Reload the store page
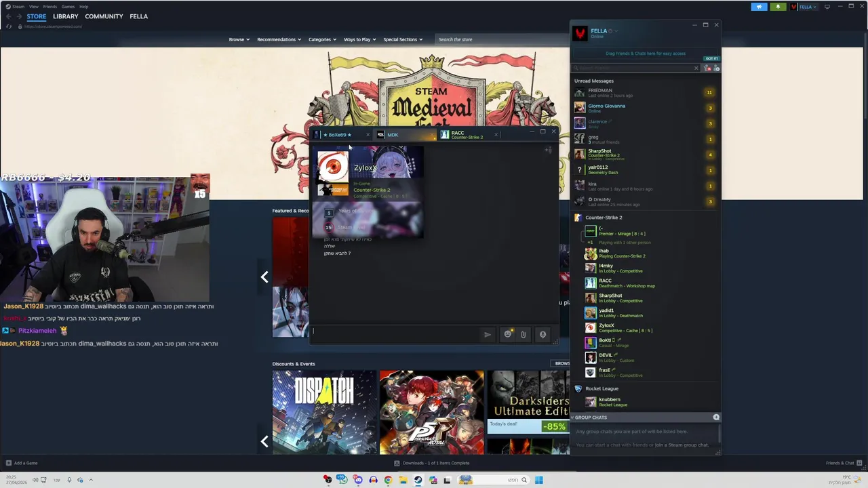Viewport: 868px width, 488px height. 9,26
